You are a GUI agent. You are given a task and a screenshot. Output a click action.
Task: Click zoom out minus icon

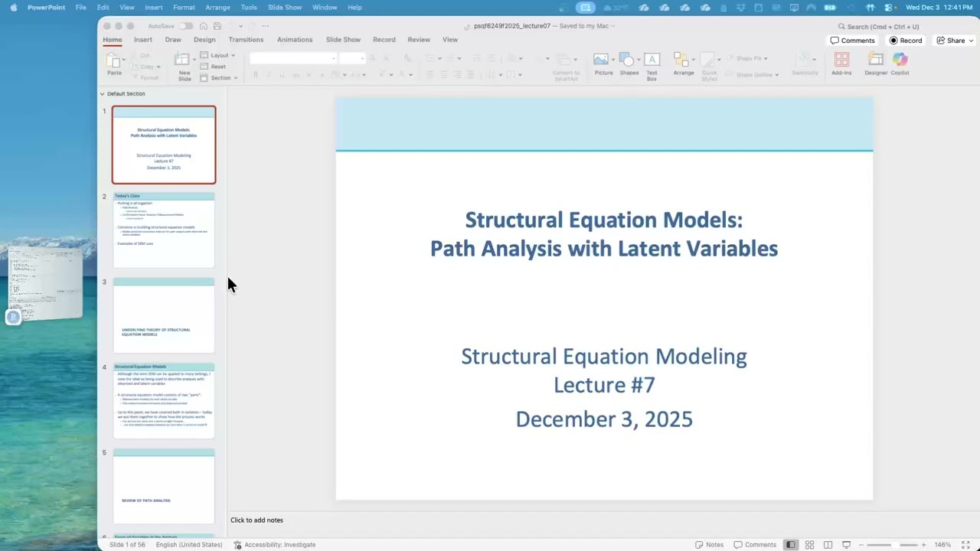click(861, 545)
